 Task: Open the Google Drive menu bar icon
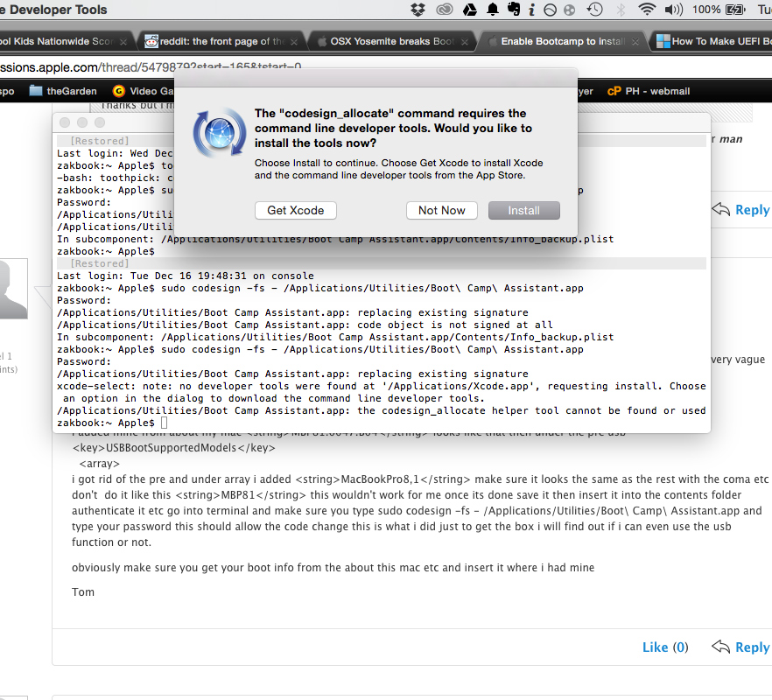pyautogui.click(x=470, y=10)
